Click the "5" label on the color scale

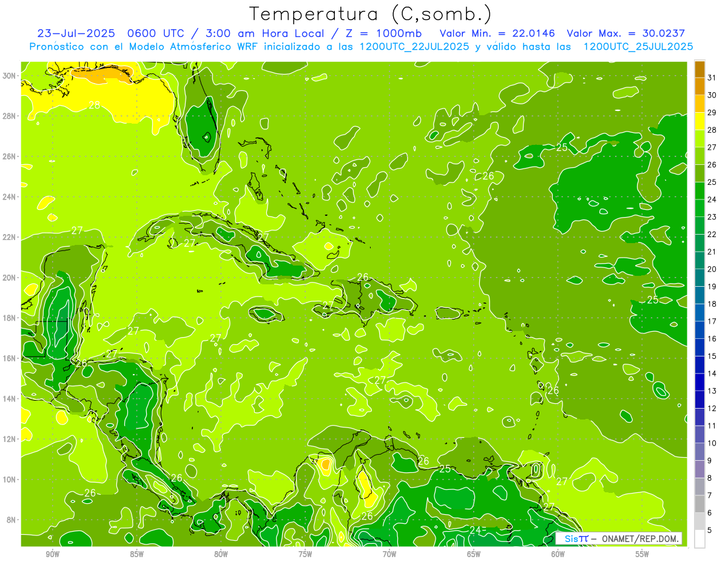pyautogui.click(x=710, y=530)
